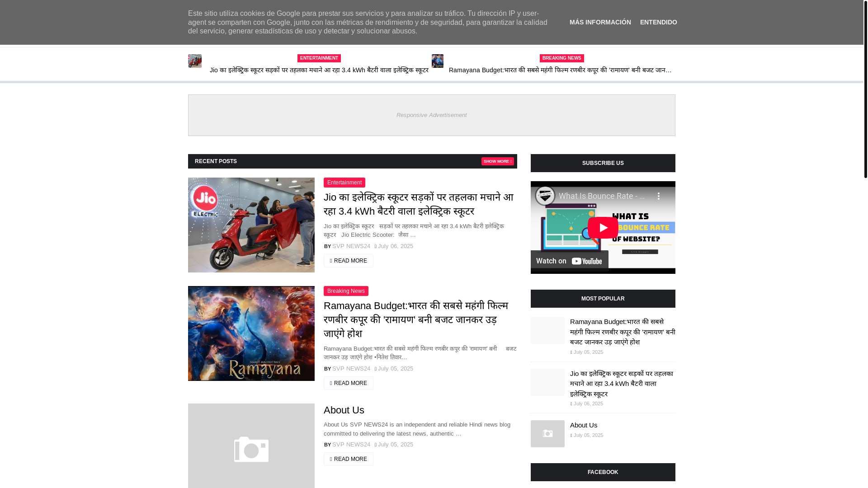Click Watch on YouTube button

[570, 261]
